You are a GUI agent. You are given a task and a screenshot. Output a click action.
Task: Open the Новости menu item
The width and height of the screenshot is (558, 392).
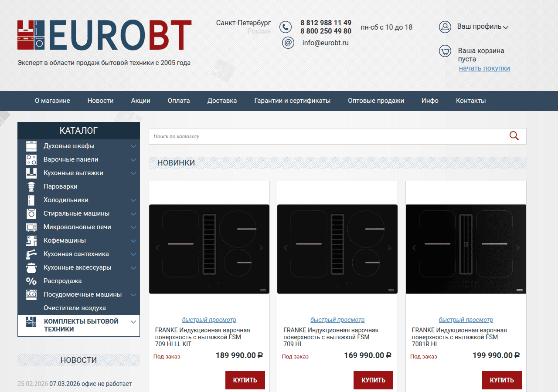100,101
